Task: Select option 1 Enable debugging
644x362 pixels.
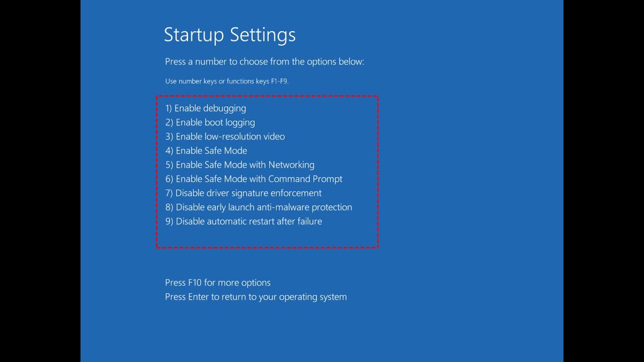Action: pos(205,108)
